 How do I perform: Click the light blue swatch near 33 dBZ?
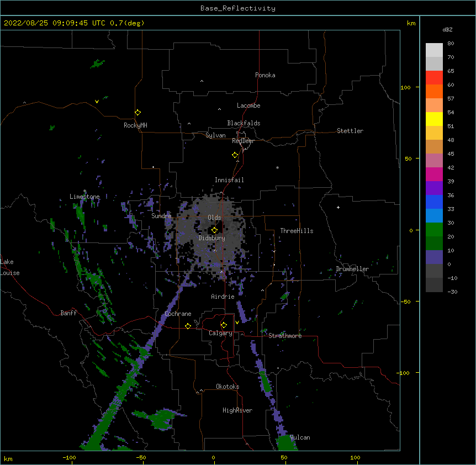coord(434,216)
